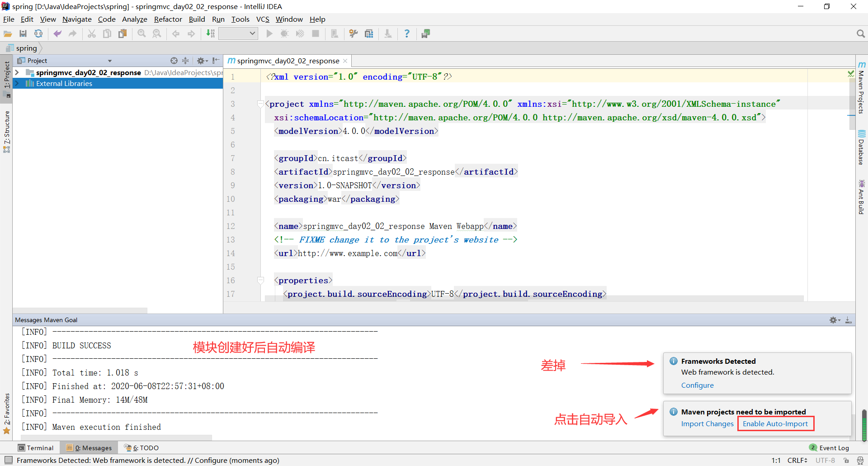Toggle the 2: Favorites tool window
The width and height of the screenshot is (868, 466).
click(x=6, y=414)
